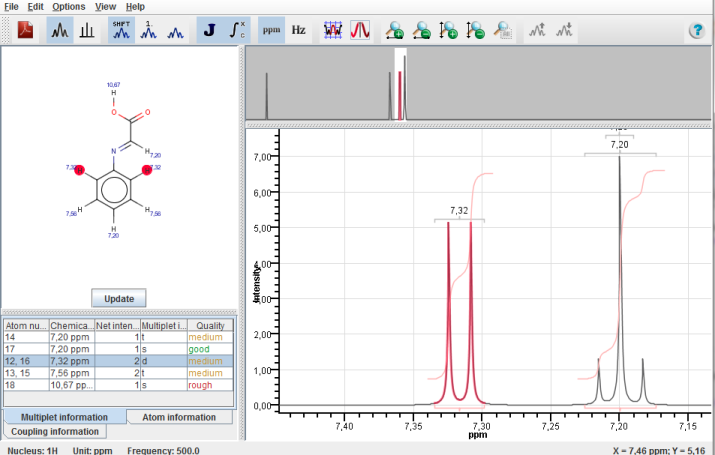Click the OH hydrogen labeled 10,67
715x455 pixels.
pyautogui.click(x=114, y=93)
